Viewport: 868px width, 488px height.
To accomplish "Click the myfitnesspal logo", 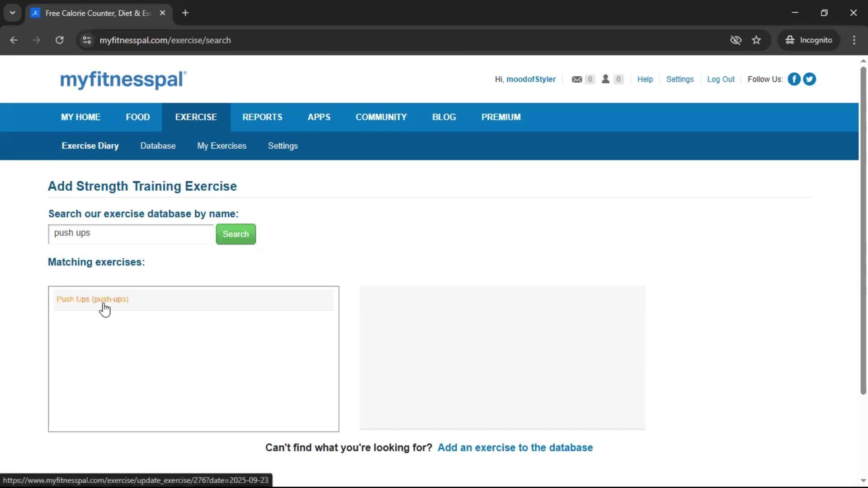I will (x=123, y=80).
